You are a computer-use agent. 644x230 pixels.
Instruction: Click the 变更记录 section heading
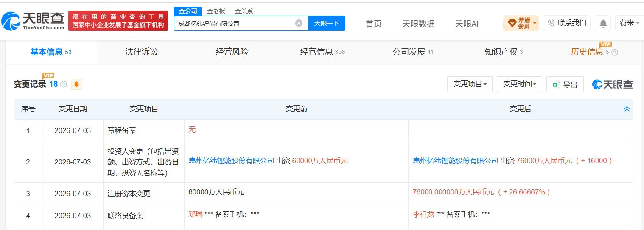(30, 84)
